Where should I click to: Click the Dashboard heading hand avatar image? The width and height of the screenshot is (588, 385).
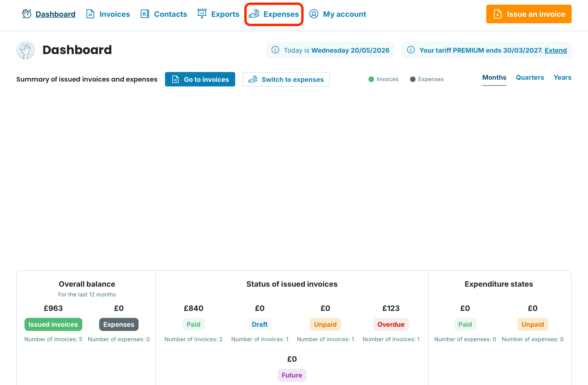pyautogui.click(x=26, y=50)
